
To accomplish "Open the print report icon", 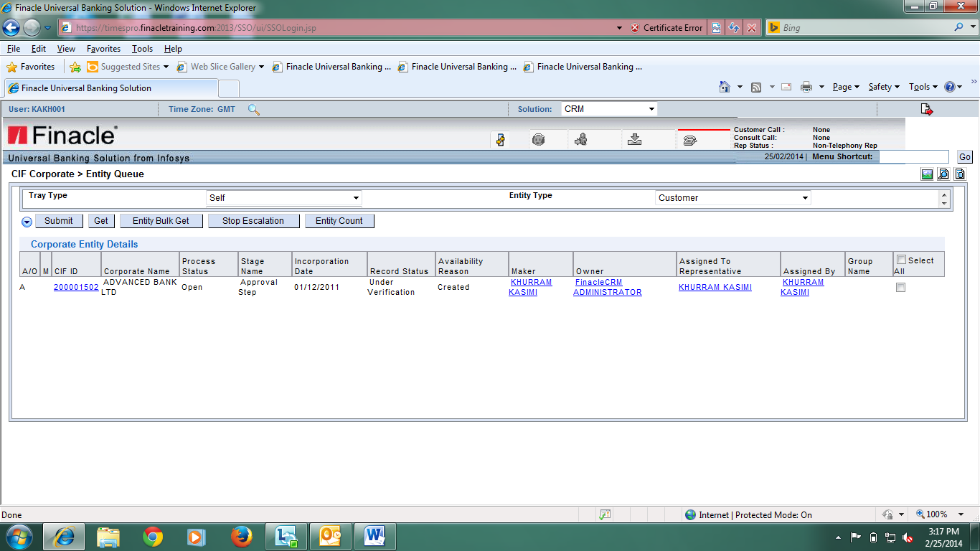I will coord(960,174).
